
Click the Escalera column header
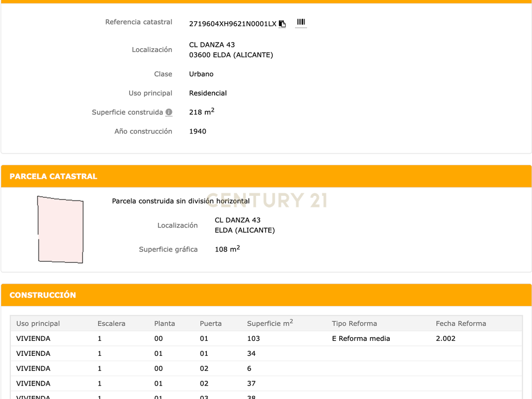tap(111, 324)
